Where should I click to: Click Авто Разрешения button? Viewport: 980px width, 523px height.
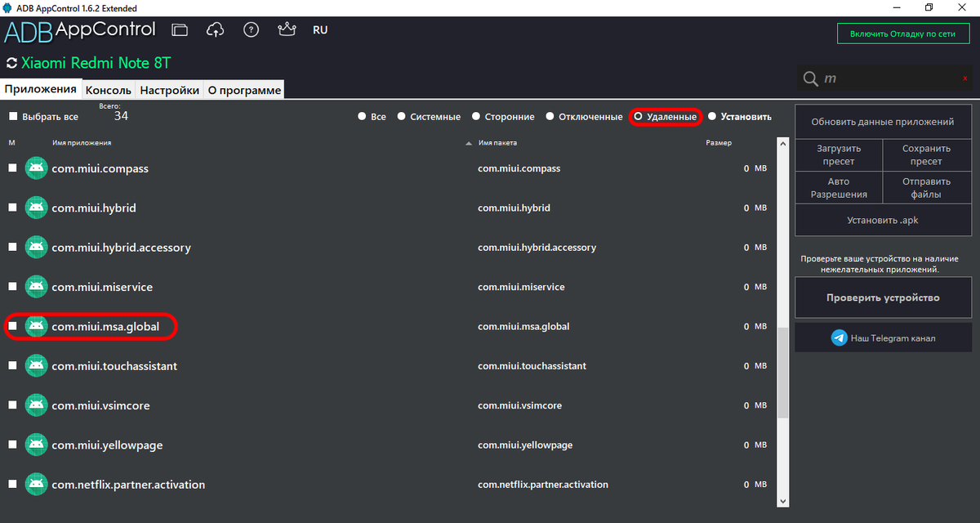[x=839, y=188]
